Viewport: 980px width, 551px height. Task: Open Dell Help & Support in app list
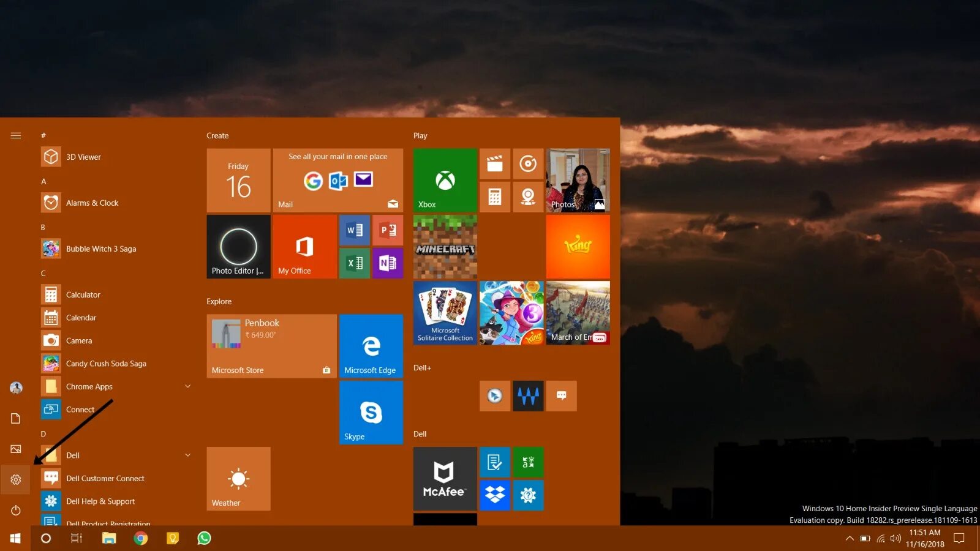[117, 501]
